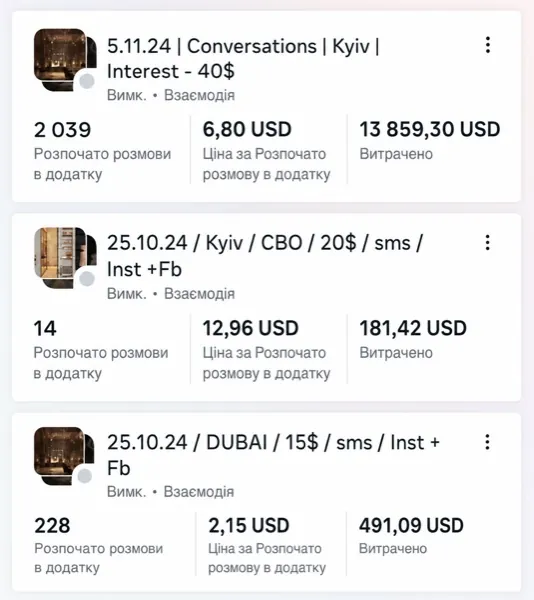The height and width of the screenshot is (600, 534).
Task: Select the 6,80 USD cost per conversation
Action: coord(247,129)
